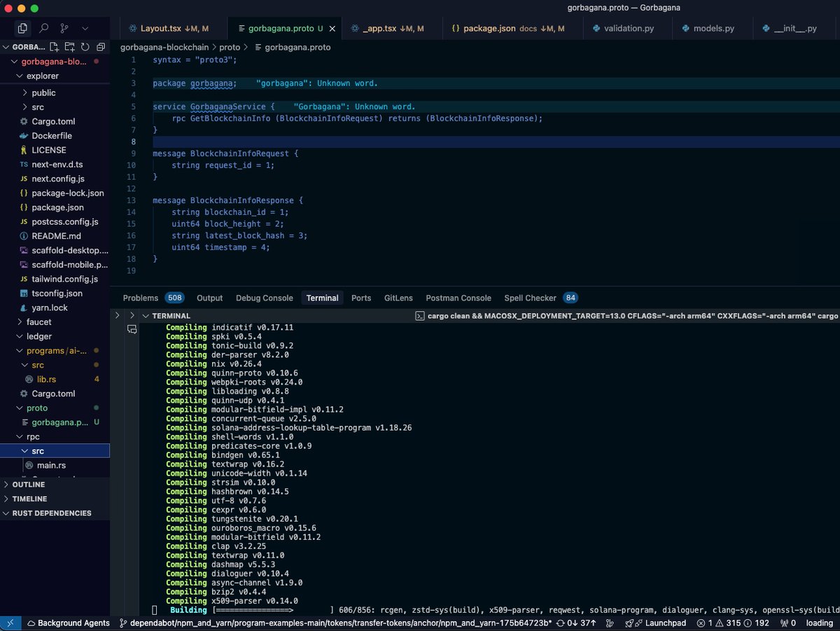840x631 pixels.
Task: Open remote window icon in status bar
Action: 10,623
